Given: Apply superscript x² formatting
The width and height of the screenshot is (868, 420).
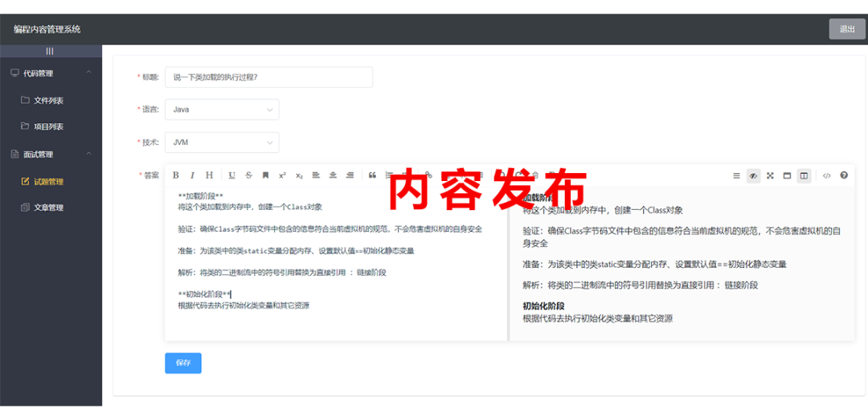Looking at the screenshot, I should pyautogui.click(x=282, y=175).
